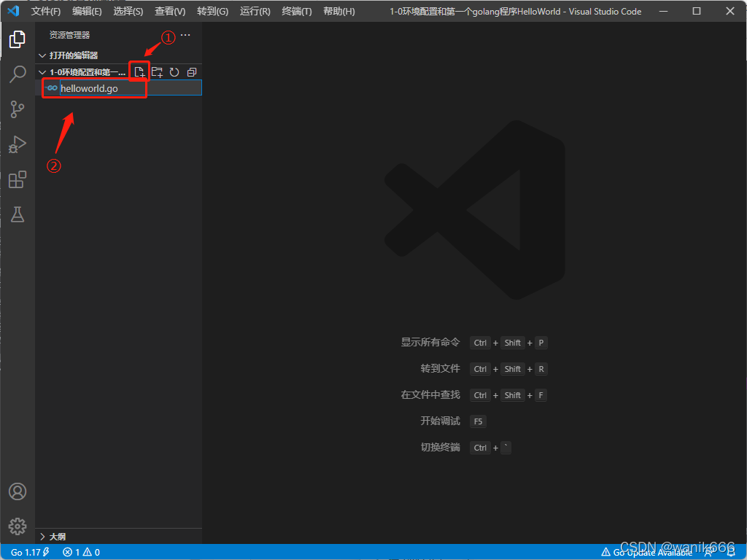This screenshot has height=560, width=747.
Task: Focus the helloworld.go file name input
Action: point(131,88)
